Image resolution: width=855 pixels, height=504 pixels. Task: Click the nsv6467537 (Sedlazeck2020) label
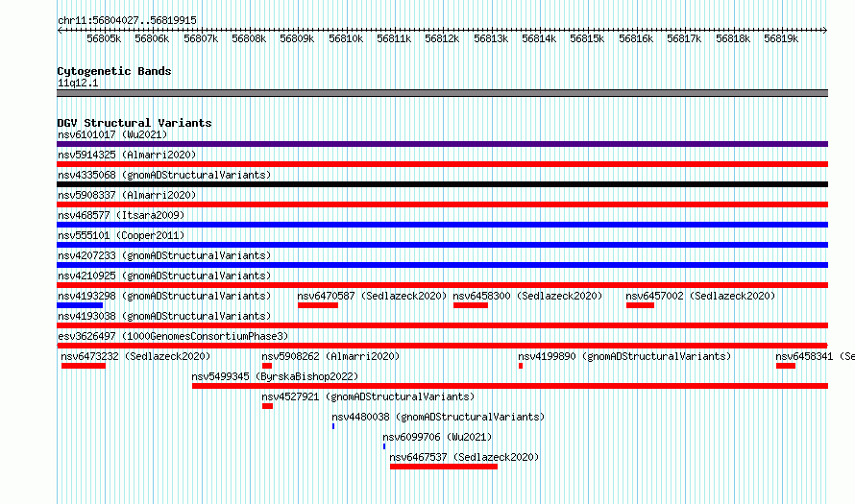[464, 457]
